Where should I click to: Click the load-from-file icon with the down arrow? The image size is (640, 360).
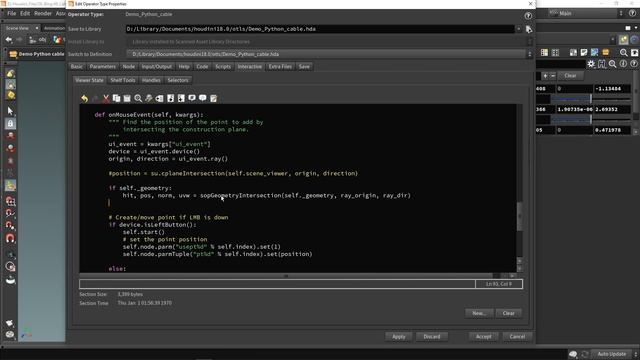pos(171,98)
